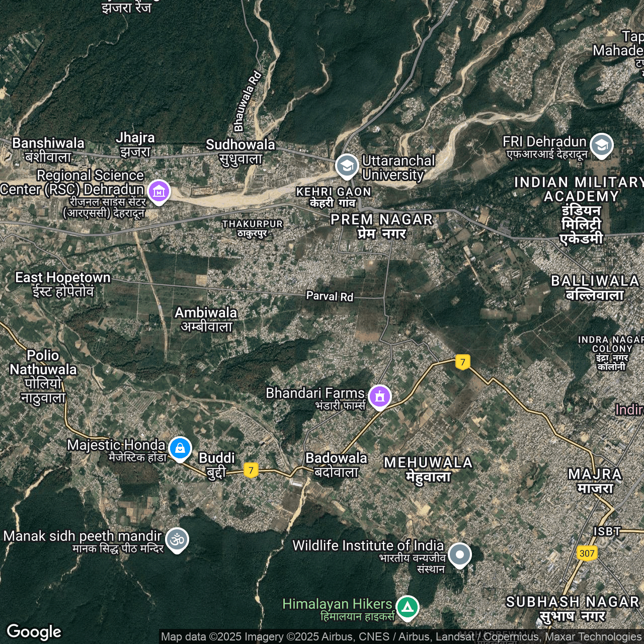Open the Regional Science Center museum pin
Image resolution: width=644 pixels, height=644 pixels.
(159, 192)
